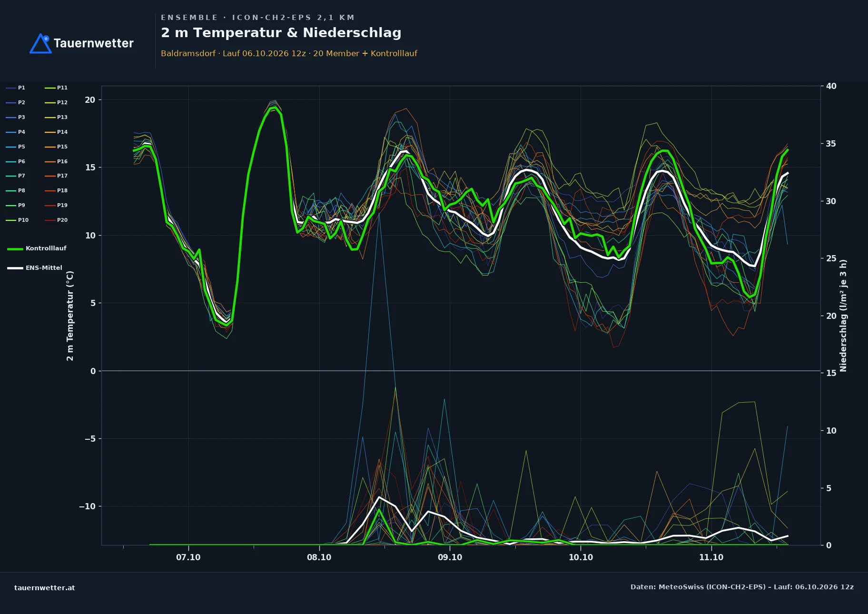Click the 40 tick on the precipitation axis

pos(831,86)
